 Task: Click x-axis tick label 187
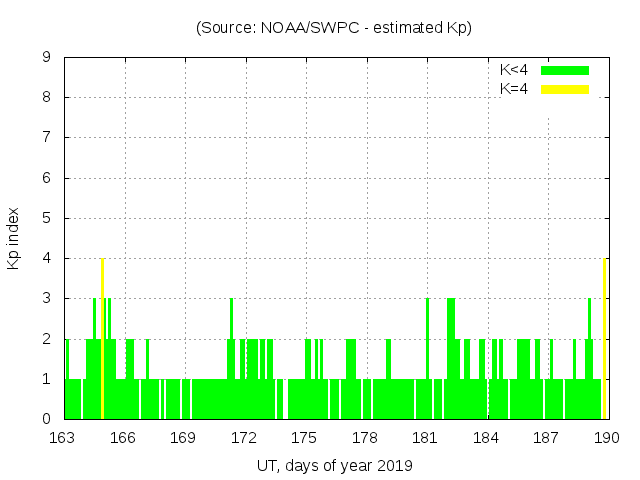pos(546,437)
